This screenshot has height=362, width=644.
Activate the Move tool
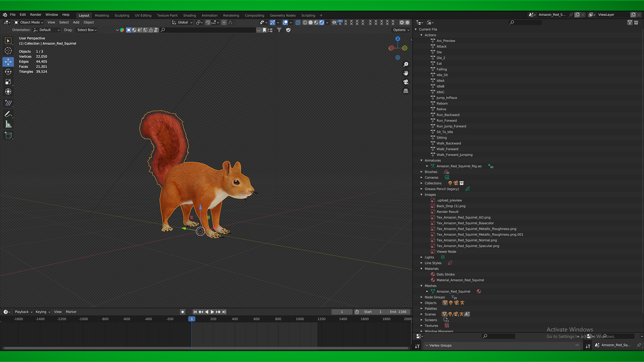[x=8, y=62]
